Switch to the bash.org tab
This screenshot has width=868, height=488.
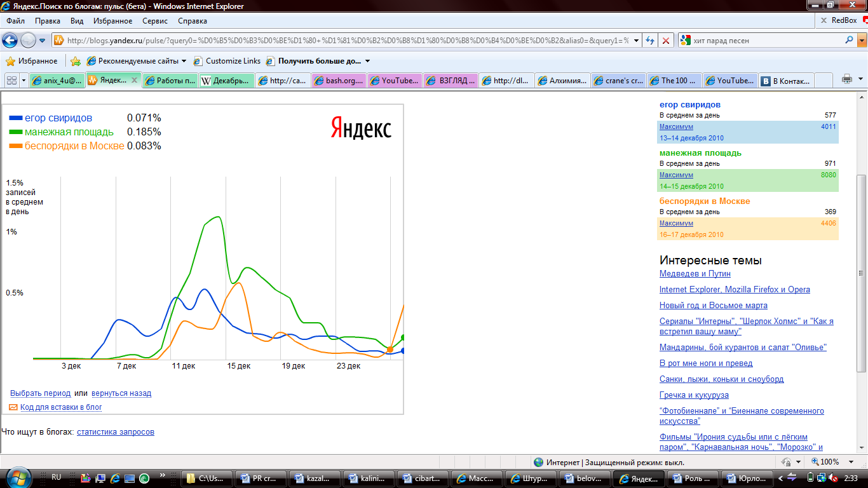(338, 81)
